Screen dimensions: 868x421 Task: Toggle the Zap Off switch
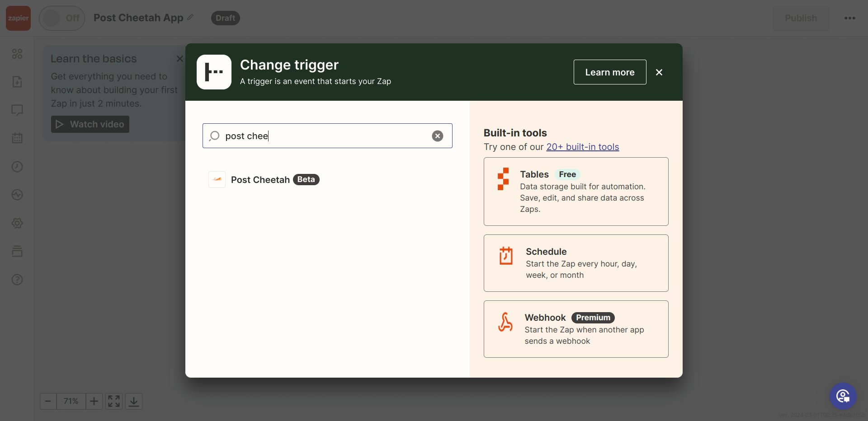[x=62, y=18]
